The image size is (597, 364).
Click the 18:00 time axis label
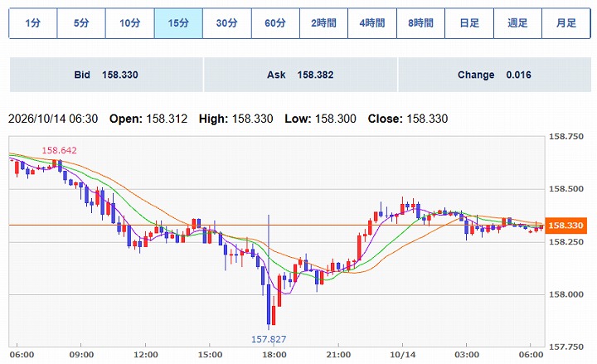[x=274, y=355]
